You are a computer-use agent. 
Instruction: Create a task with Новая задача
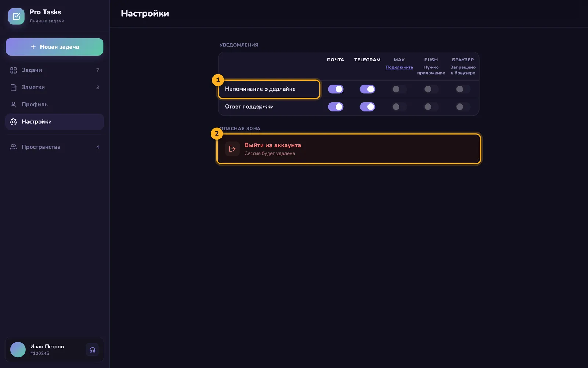[54, 47]
